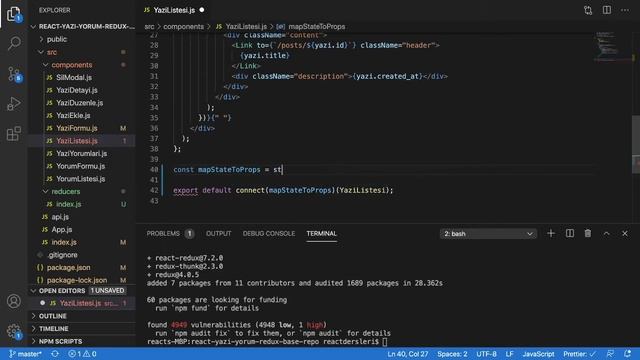This screenshot has height=360, width=640.
Task: Collapse the REACT-YAZI-YORUM-REDUX project root
Action: (x=82, y=27)
